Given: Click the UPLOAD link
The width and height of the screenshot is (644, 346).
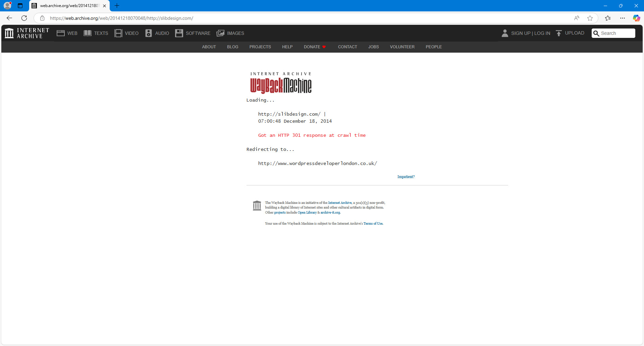Looking at the screenshot, I should click(x=575, y=33).
